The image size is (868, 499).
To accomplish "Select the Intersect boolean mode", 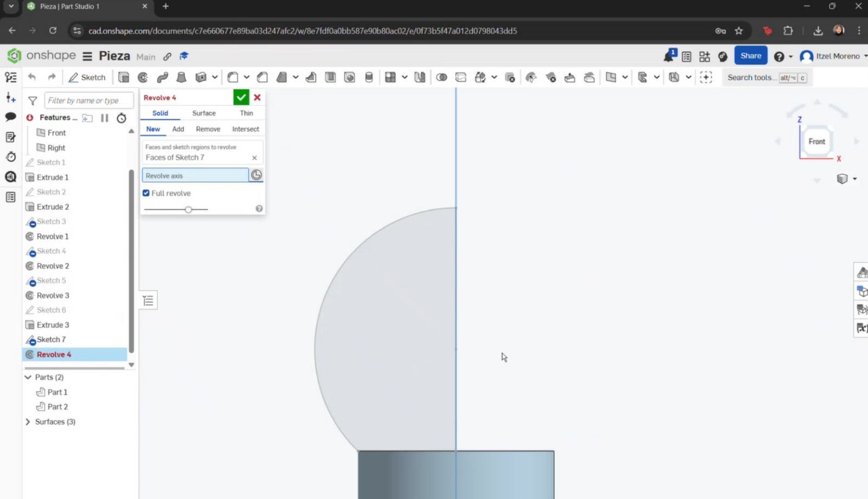I will pos(245,129).
